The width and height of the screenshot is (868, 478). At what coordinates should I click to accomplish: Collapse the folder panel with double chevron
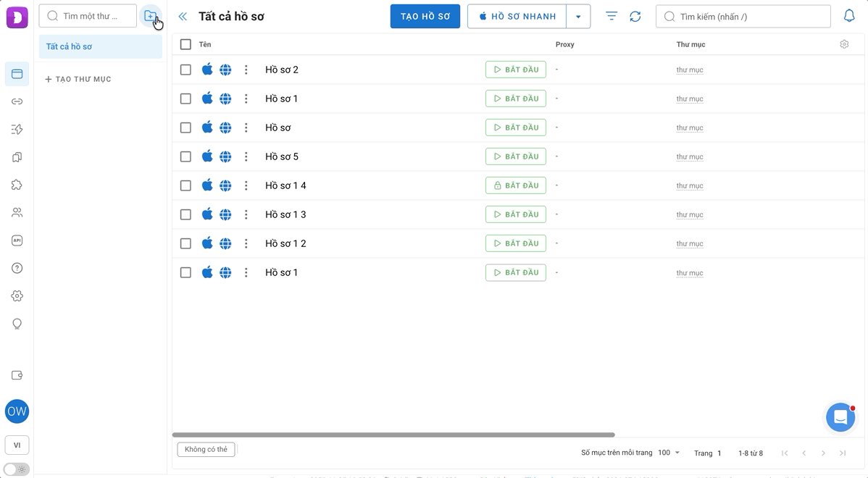point(183,17)
